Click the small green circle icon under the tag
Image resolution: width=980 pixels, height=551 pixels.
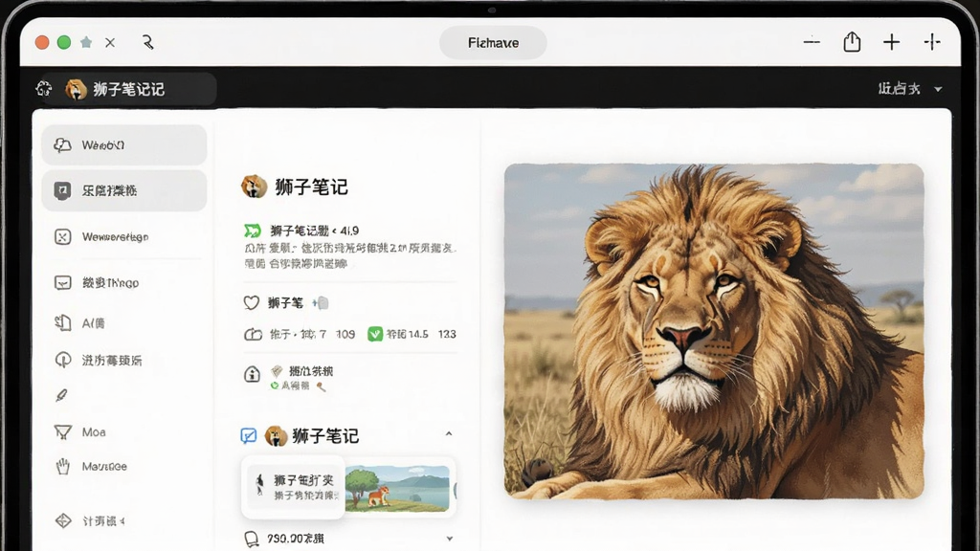point(275,386)
